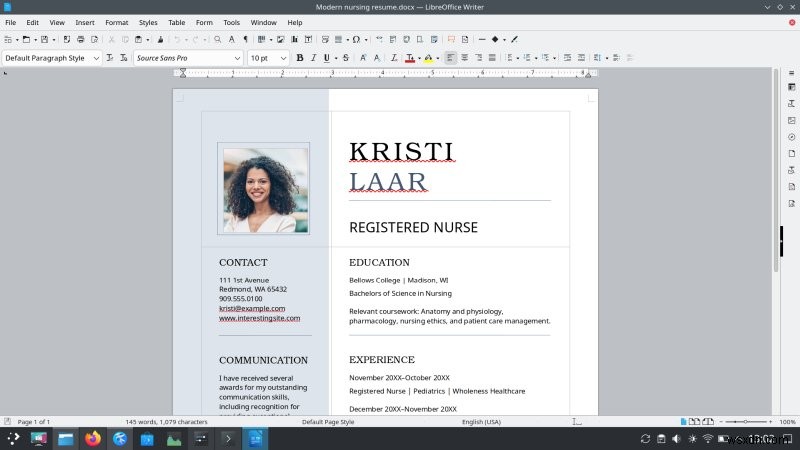
Task: Decrease indent icon
Action: 581,58
